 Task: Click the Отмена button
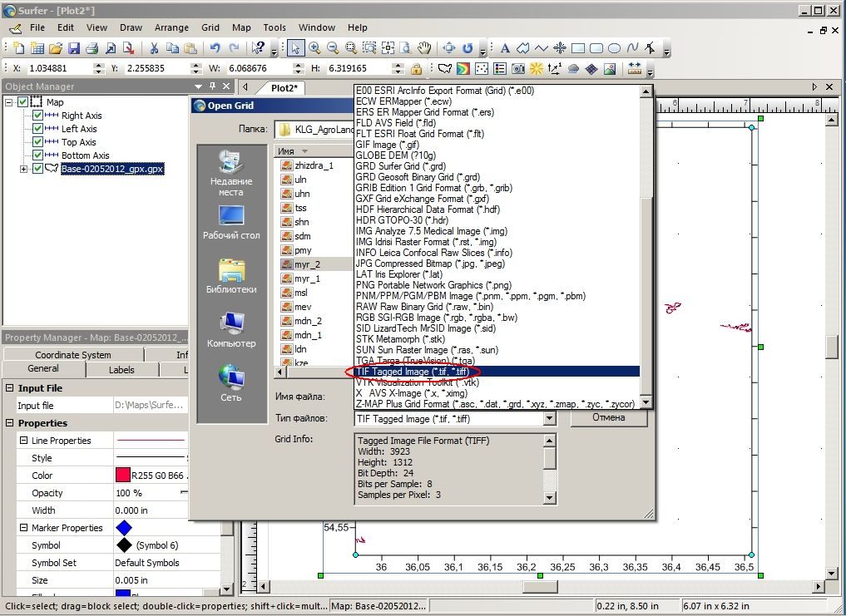tap(609, 417)
